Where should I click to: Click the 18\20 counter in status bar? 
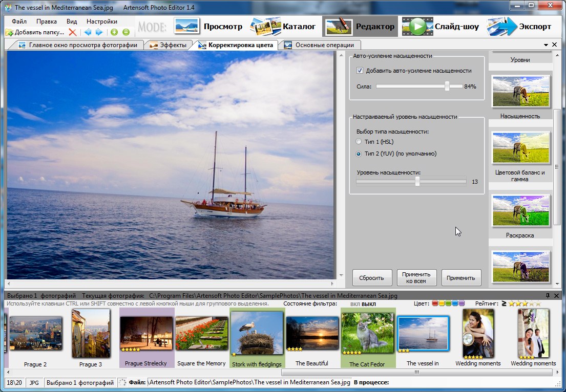pyautogui.click(x=15, y=383)
